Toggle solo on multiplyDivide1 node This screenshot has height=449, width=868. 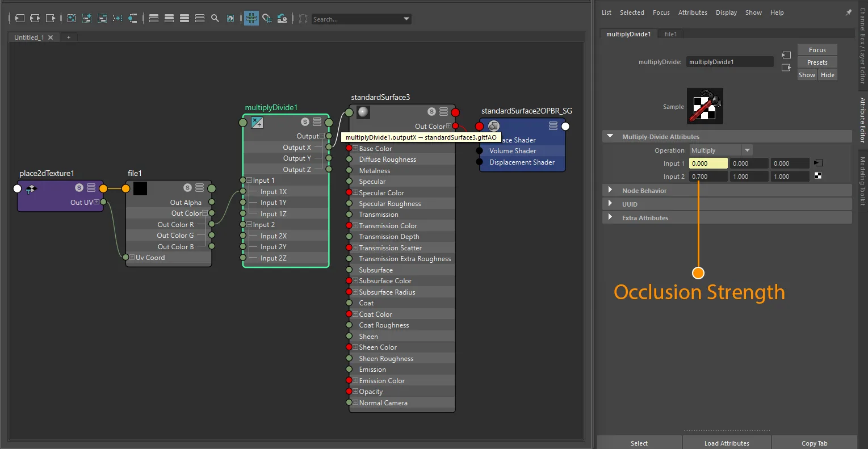(x=305, y=122)
